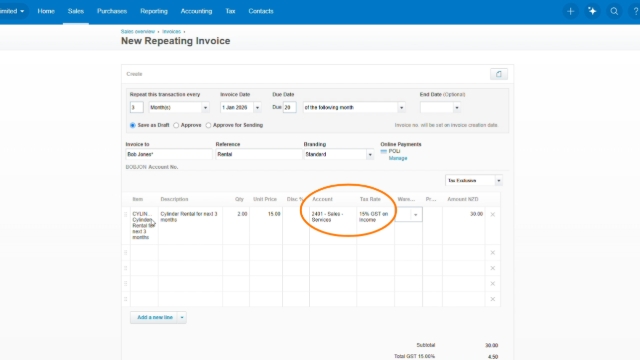640x360 pixels.
Task: Click the plus create-new icon
Action: (x=570, y=11)
